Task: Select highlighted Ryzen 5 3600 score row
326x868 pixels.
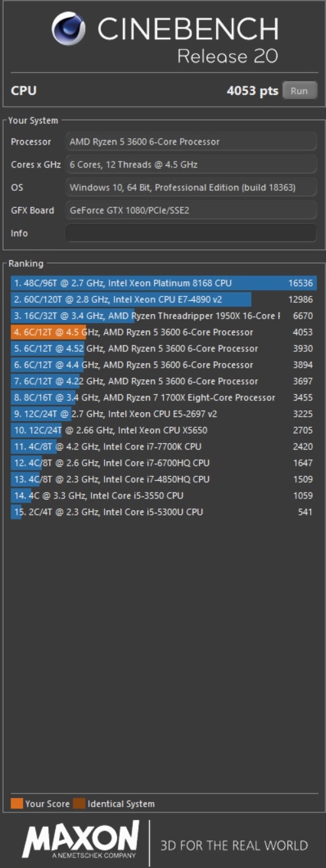Action: pos(164,332)
